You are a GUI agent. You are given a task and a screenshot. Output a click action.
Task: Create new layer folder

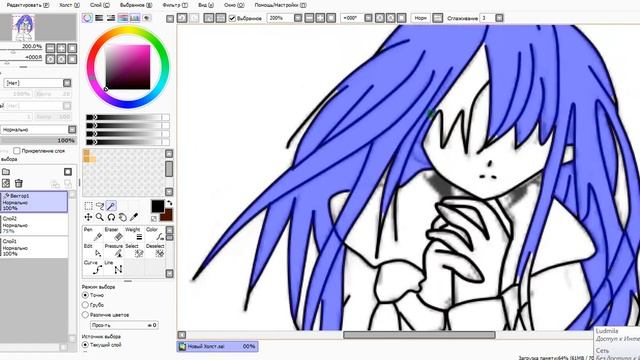(x=6, y=172)
